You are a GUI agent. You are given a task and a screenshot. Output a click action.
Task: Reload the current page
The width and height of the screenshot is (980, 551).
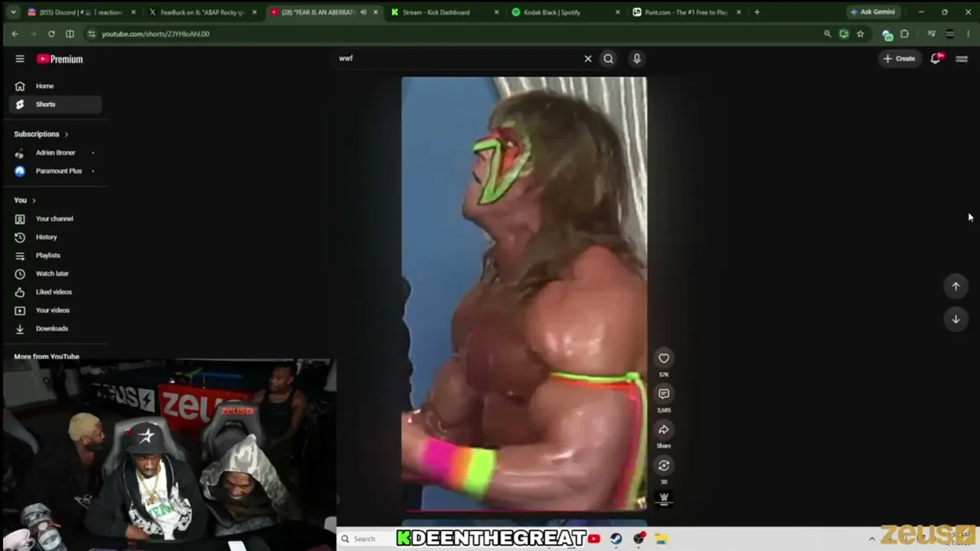click(x=51, y=34)
